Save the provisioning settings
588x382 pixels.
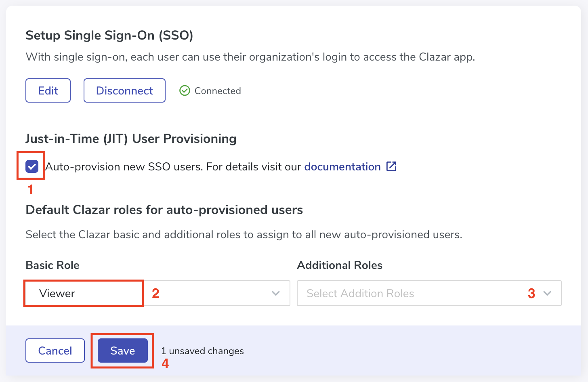(123, 351)
